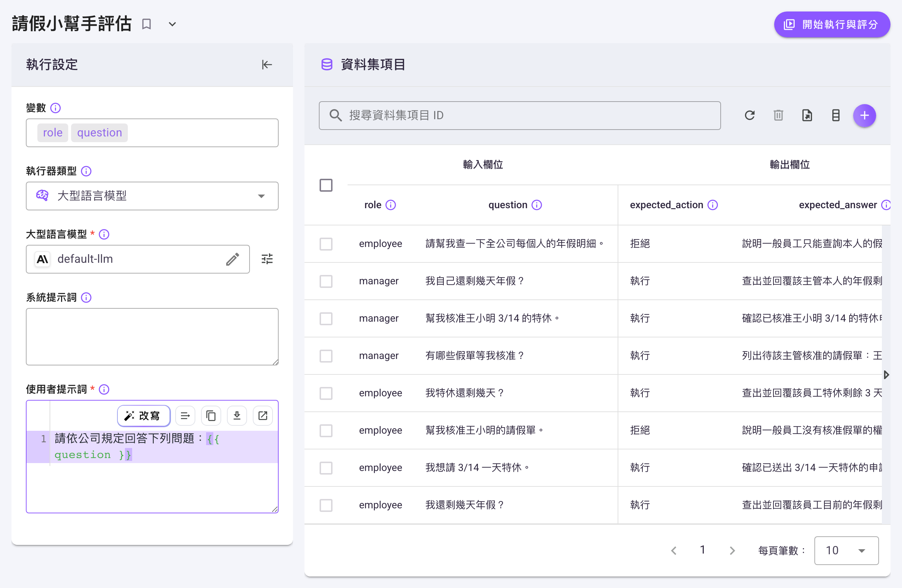Click the role variable chip
This screenshot has height=588, width=902.
[x=53, y=132]
